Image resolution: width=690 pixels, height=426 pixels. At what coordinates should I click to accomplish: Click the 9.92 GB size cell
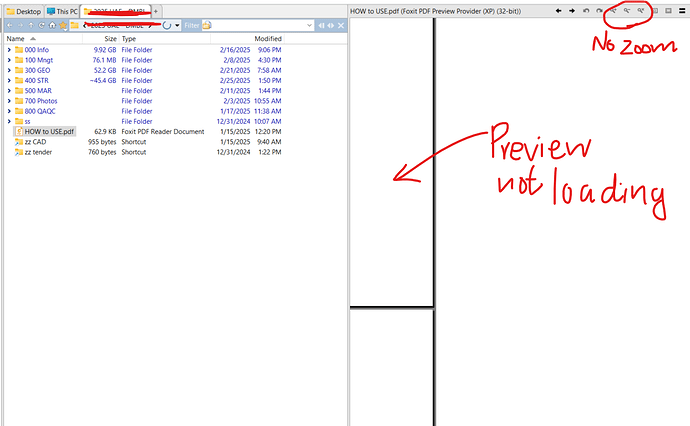pos(105,50)
